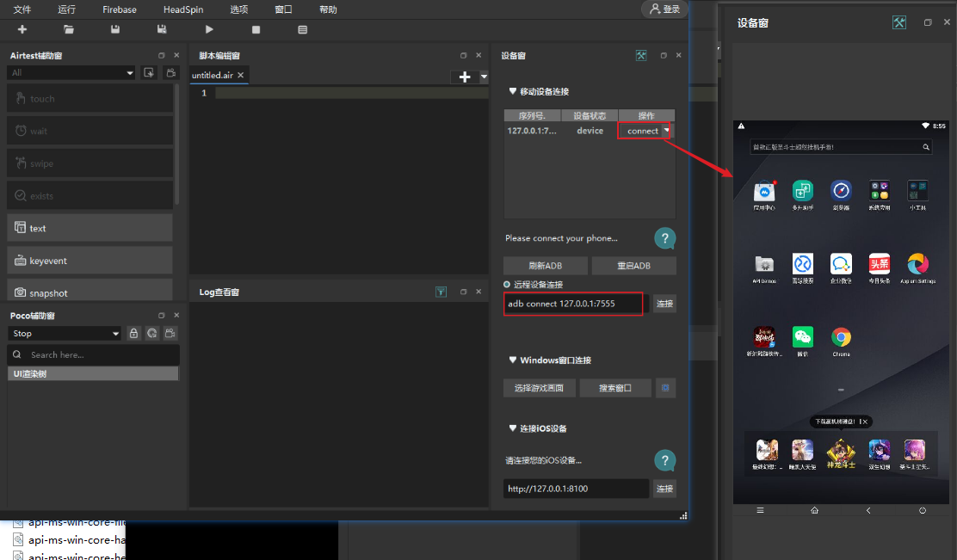This screenshot has height=560, width=957.
Task: Open the 选项 menu
Action: [238, 9]
